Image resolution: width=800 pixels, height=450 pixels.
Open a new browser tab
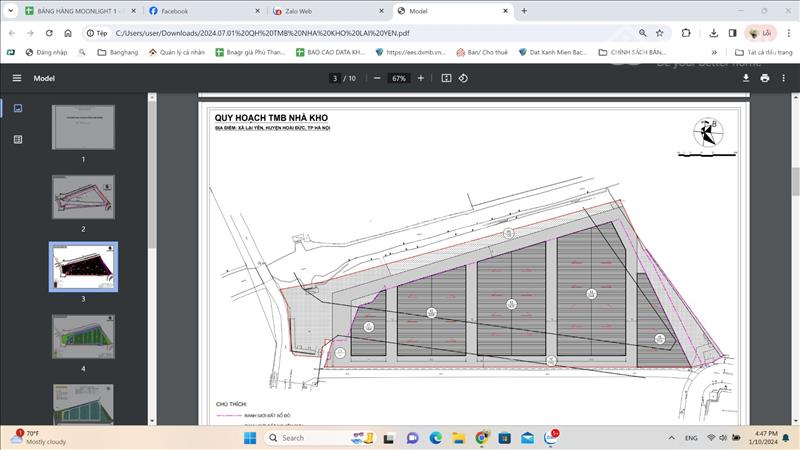point(524,11)
